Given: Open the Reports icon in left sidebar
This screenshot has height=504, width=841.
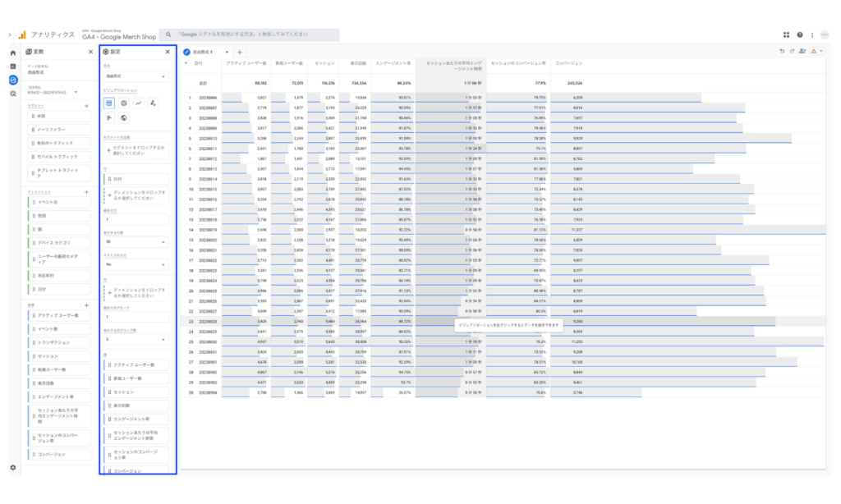Looking at the screenshot, I should pyautogui.click(x=13, y=66).
